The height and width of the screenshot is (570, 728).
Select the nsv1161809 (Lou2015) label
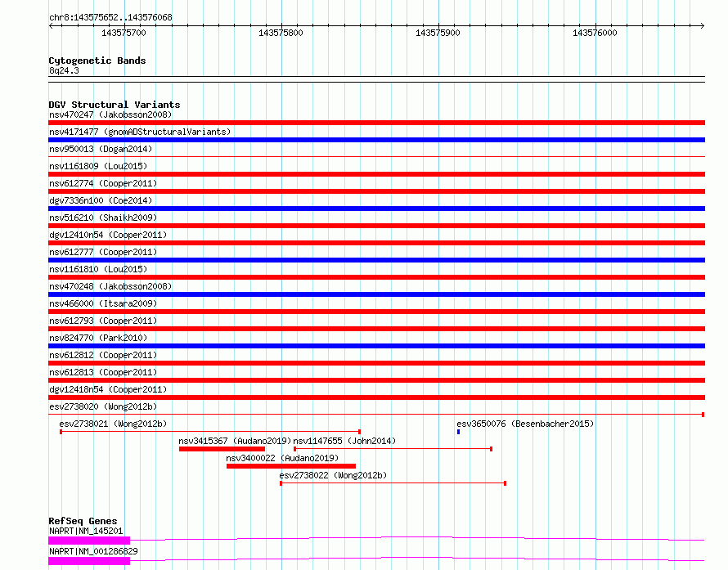pos(98,166)
